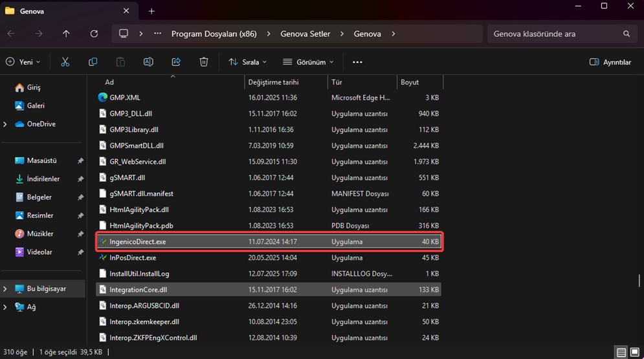The height and width of the screenshot is (359, 644).
Task: Go back with the left arrow
Action: (x=11, y=34)
